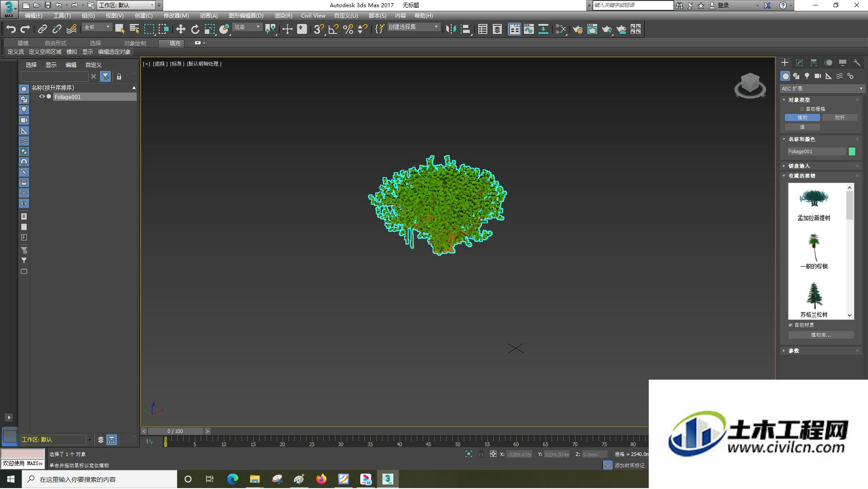This screenshot has height=489, width=868.
Task: Activate Select and Rotate tool
Action: (x=195, y=29)
